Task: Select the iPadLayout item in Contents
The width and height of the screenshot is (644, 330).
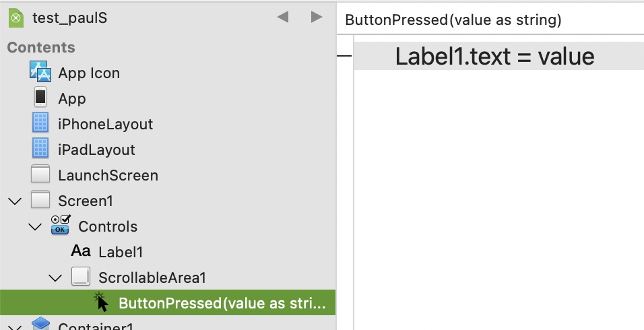Action: (x=96, y=150)
